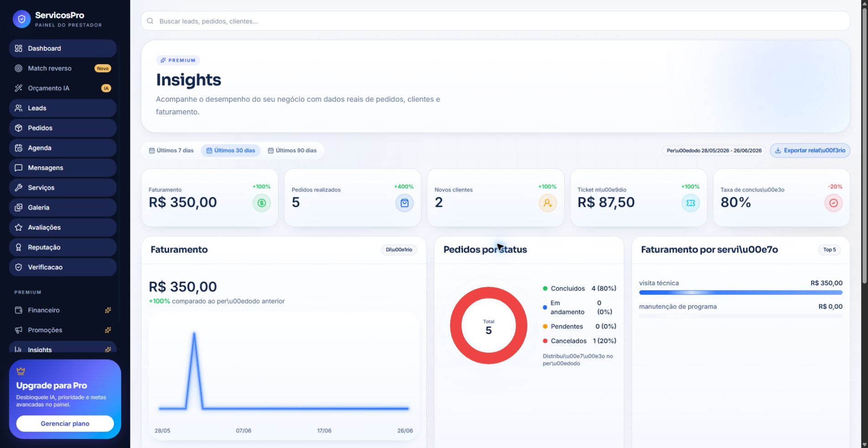Image resolution: width=868 pixels, height=448 pixels.
Task: Click the Faturamento dollar icon
Action: pyautogui.click(x=262, y=203)
